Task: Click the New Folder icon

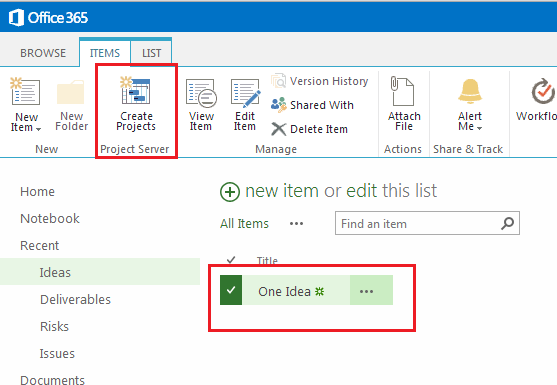Action: [x=71, y=92]
